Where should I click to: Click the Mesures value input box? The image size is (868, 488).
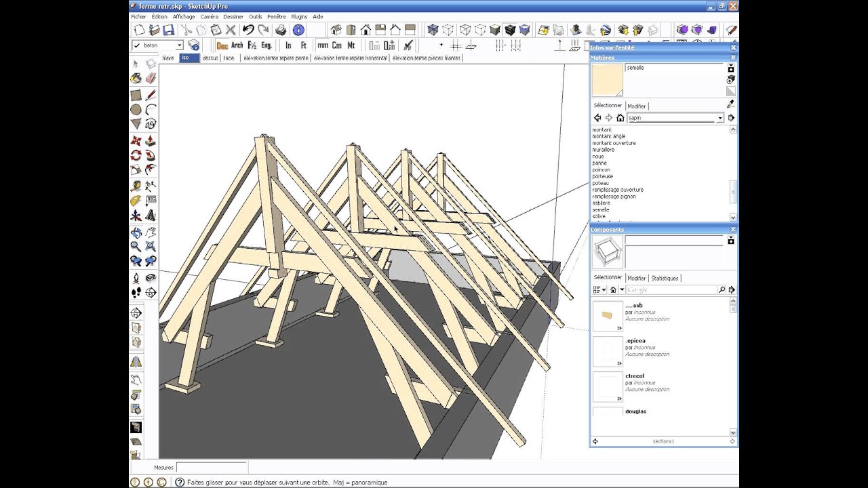coord(211,468)
